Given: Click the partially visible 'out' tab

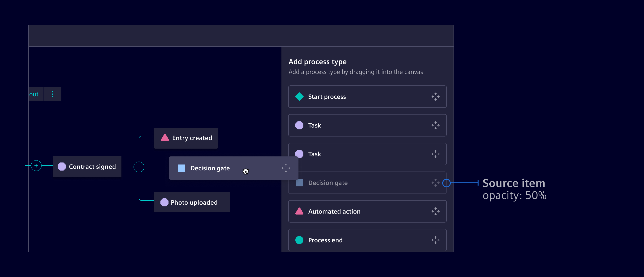Looking at the screenshot, I should 35,94.
